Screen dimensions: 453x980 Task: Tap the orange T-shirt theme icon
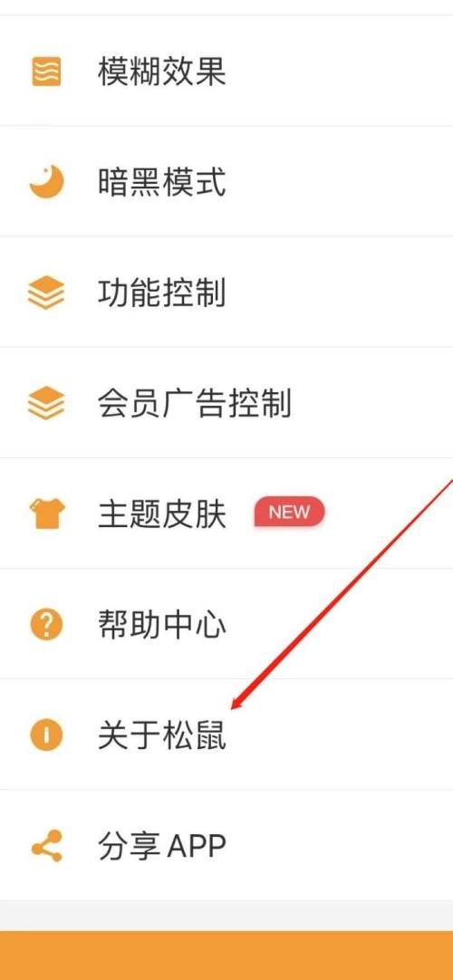click(47, 514)
